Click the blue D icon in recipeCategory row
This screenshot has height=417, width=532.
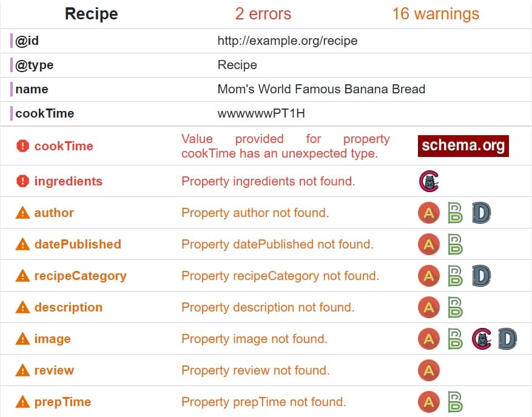[x=481, y=276]
